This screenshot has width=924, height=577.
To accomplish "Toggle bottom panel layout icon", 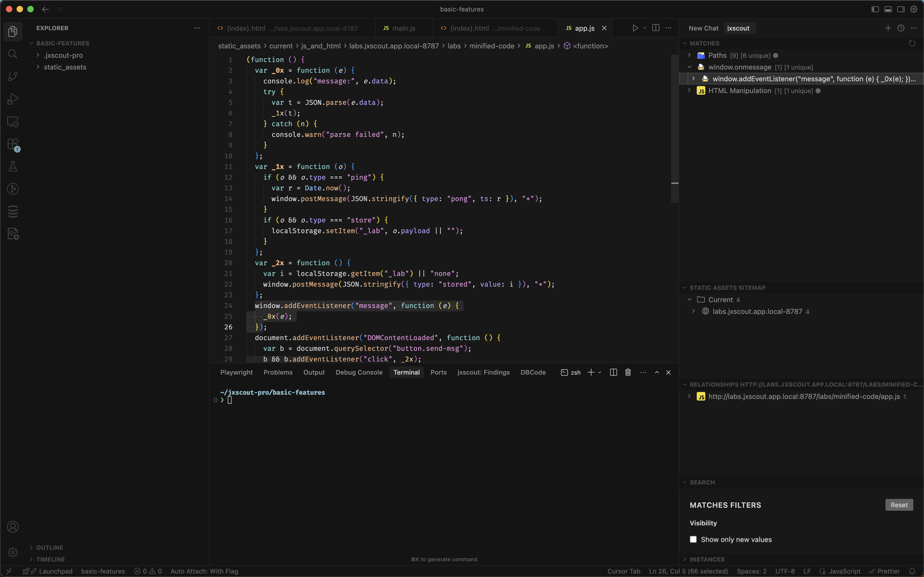I will [888, 9].
